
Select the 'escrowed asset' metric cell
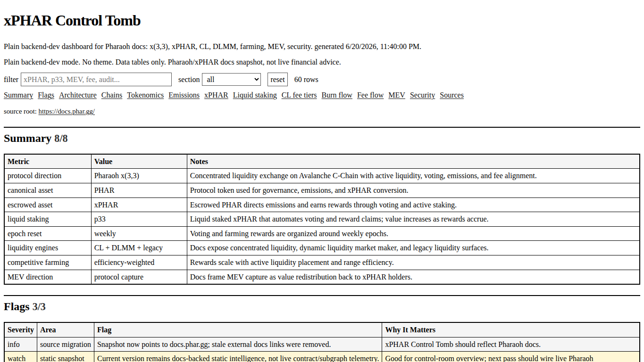tap(48, 205)
